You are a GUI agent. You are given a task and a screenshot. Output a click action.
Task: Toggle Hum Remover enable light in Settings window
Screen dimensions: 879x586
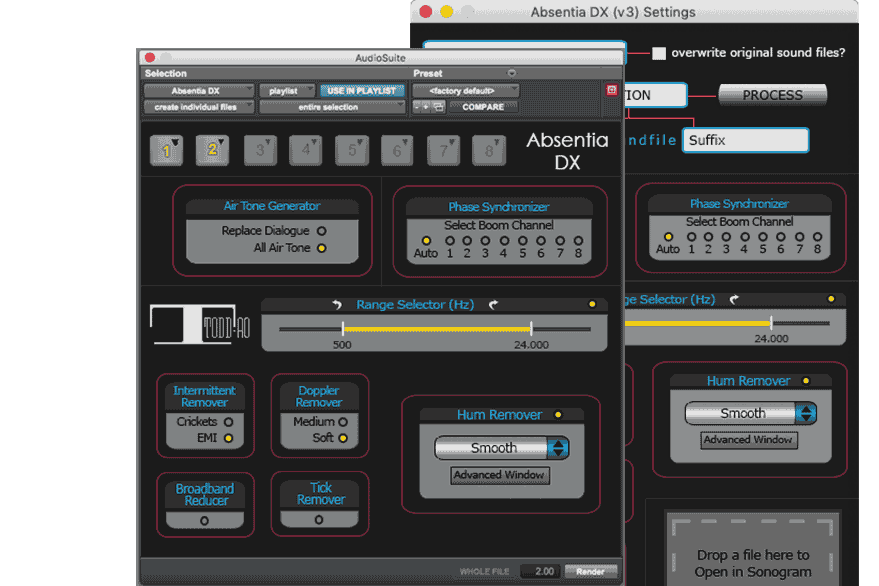coord(806,381)
